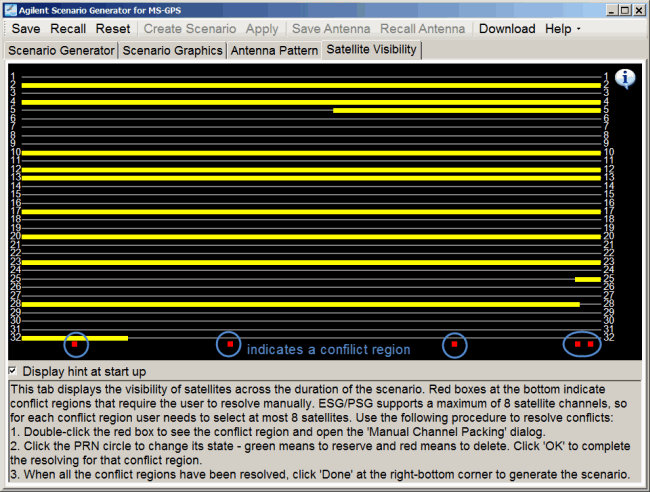Click the application icon in title bar
650x492 pixels.
[x=10, y=9]
